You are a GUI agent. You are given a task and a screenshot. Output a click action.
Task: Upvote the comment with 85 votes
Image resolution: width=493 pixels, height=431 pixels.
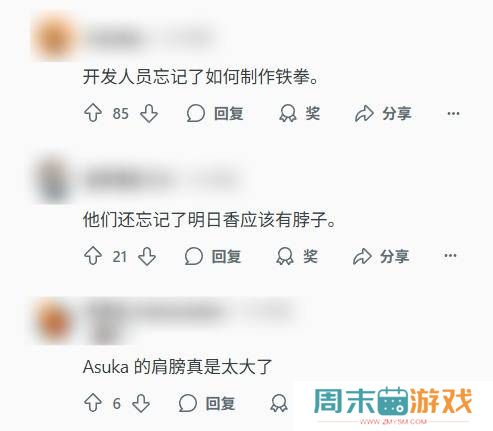point(93,113)
